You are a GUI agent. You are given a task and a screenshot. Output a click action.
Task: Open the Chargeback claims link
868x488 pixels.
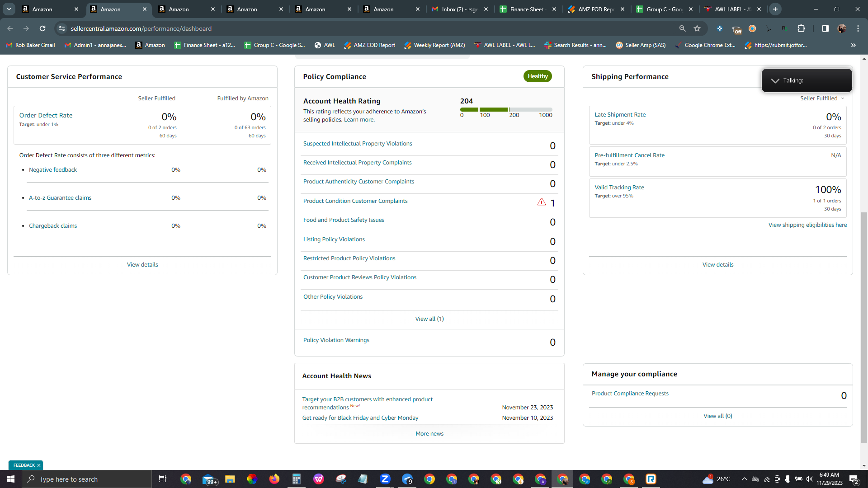coord(53,226)
